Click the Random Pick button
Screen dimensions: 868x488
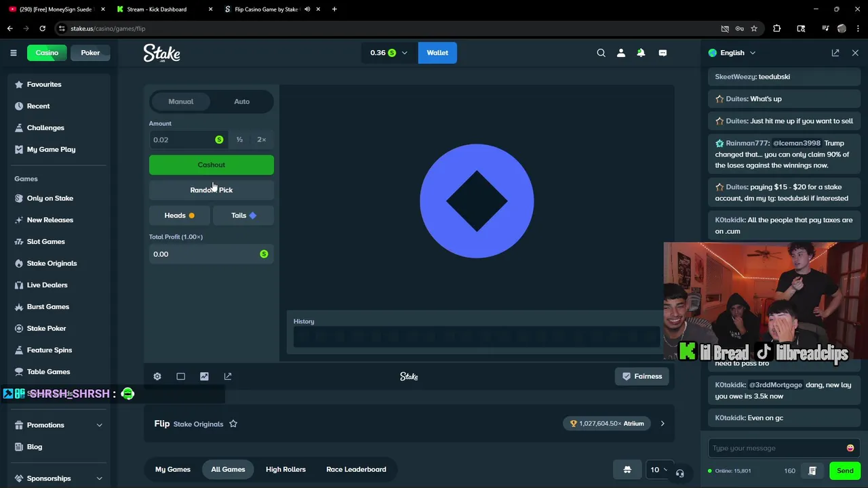click(212, 190)
